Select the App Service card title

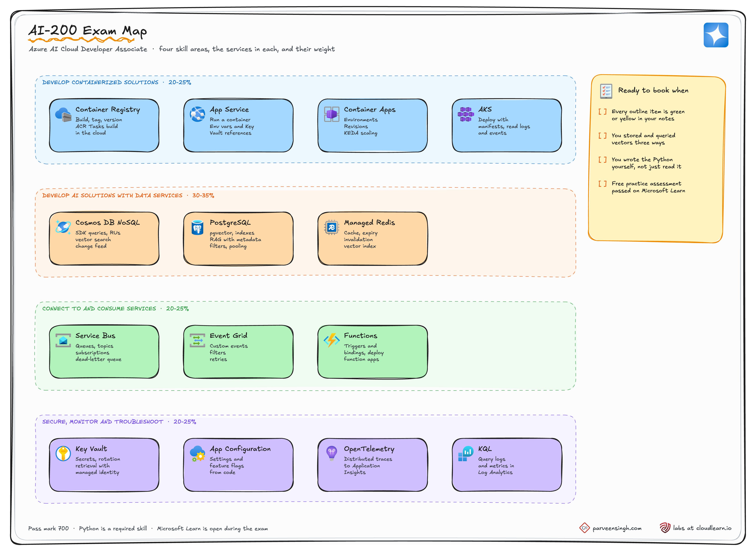[229, 110]
